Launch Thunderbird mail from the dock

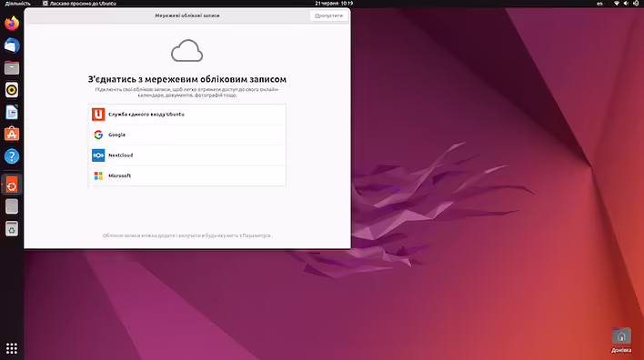click(x=12, y=45)
